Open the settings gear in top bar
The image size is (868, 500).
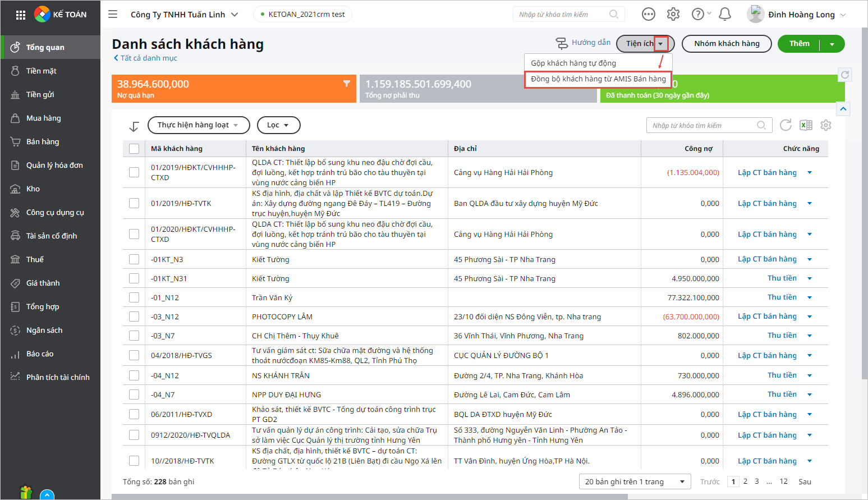point(673,15)
